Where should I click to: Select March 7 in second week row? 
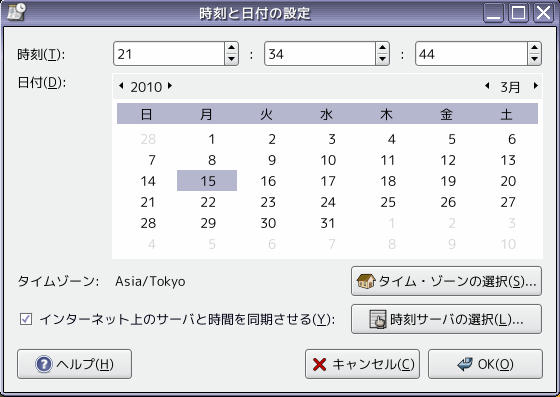152,160
